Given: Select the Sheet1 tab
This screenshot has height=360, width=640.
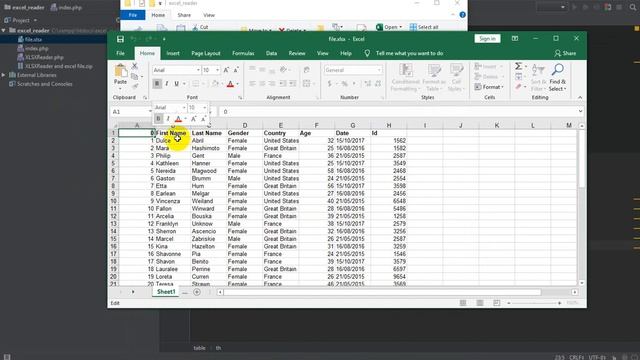Looking at the screenshot, I should tap(166, 292).
